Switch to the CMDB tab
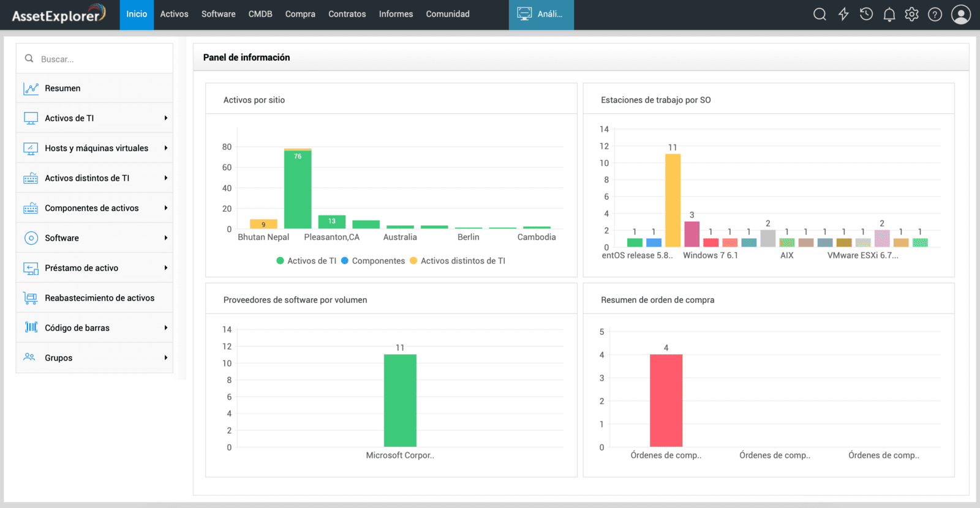 click(260, 14)
